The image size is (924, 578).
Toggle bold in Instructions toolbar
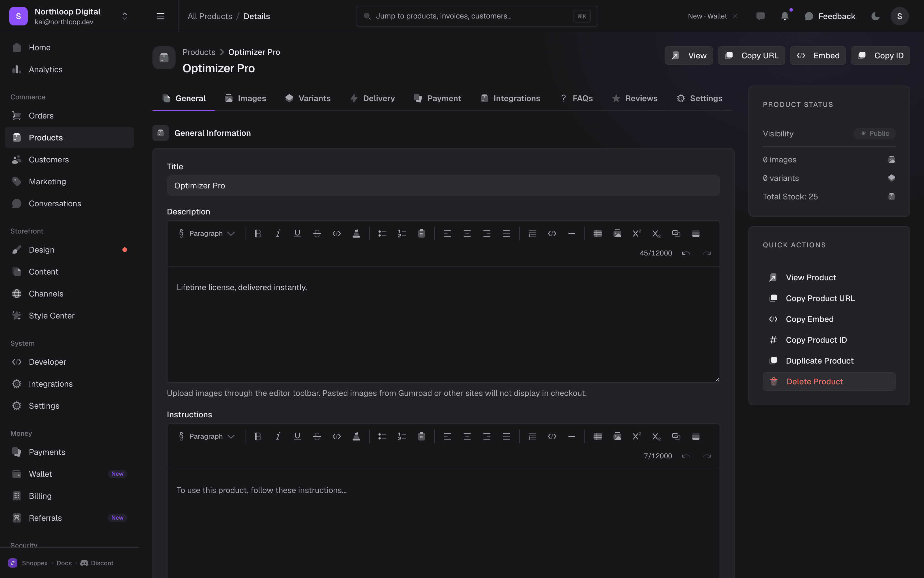pyautogui.click(x=258, y=437)
